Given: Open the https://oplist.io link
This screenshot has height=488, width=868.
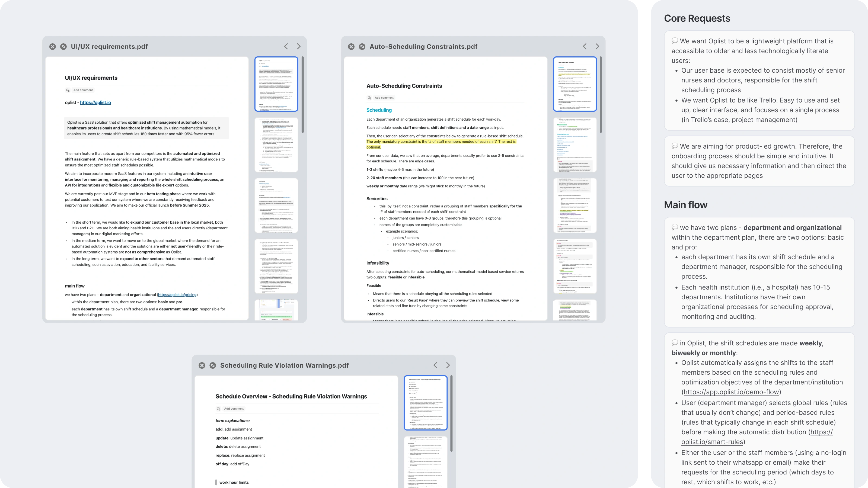Looking at the screenshot, I should 95,102.
